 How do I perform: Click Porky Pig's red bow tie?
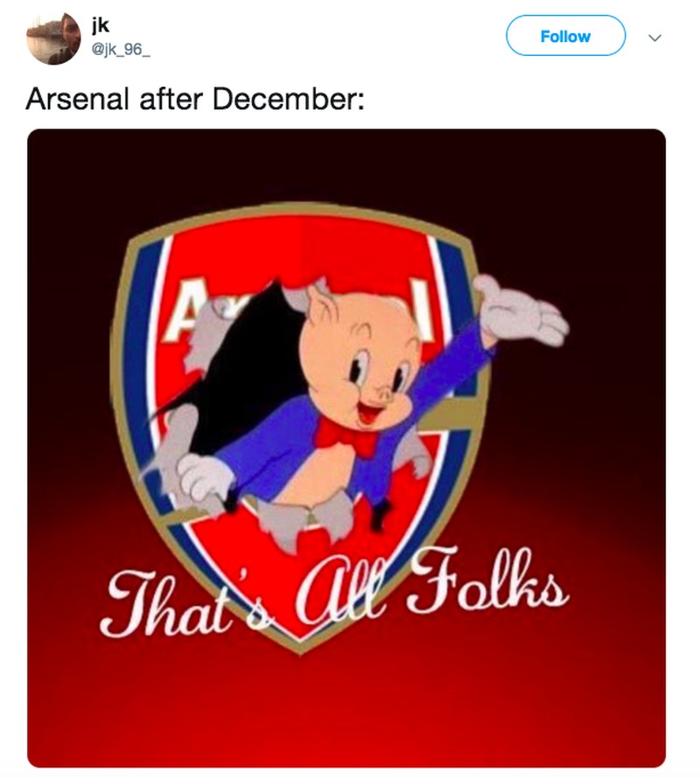(x=338, y=430)
